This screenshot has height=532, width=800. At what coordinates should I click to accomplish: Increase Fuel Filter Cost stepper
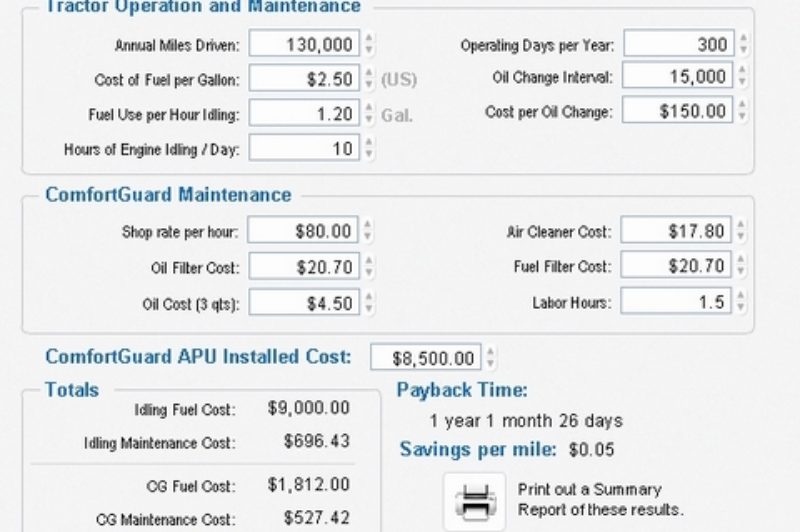[x=741, y=259]
